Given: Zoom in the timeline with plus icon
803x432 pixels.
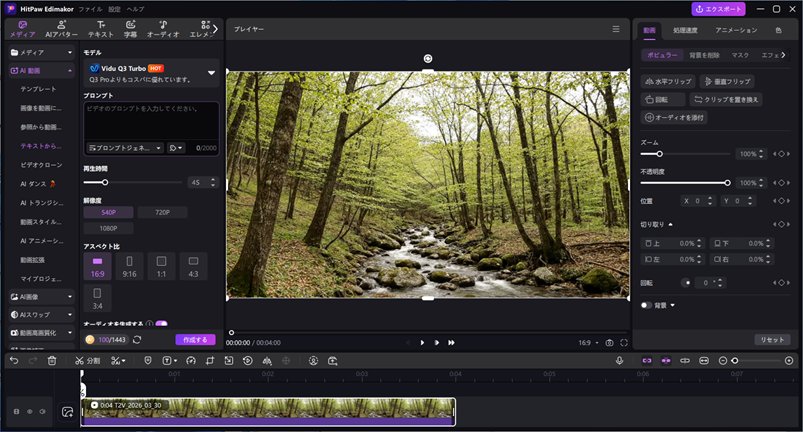Looking at the screenshot, I should point(789,361).
